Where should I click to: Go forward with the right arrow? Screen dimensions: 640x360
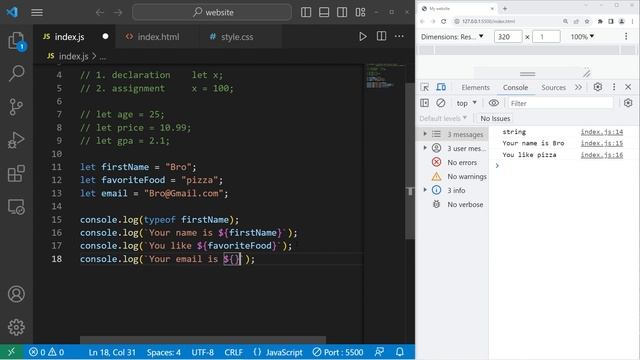click(x=118, y=12)
